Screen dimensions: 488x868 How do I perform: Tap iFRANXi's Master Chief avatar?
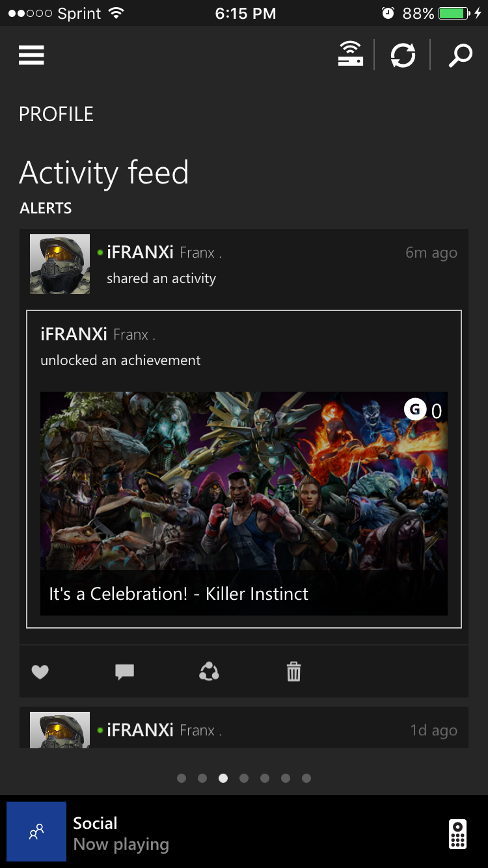point(60,264)
